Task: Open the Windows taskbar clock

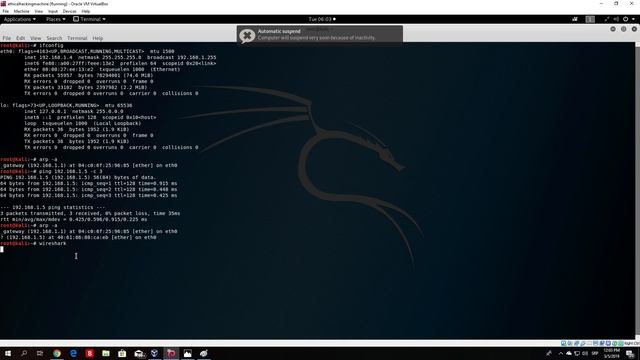Action: (611, 353)
